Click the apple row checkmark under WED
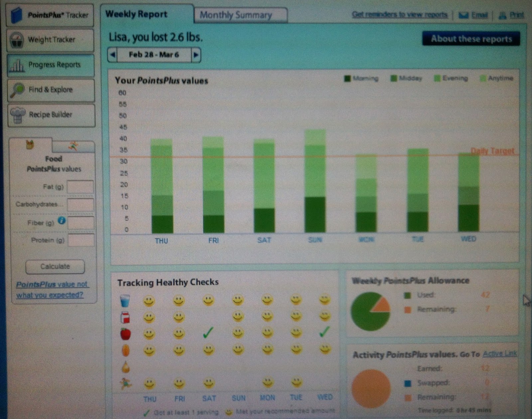The width and height of the screenshot is (532, 419). [x=325, y=331]
